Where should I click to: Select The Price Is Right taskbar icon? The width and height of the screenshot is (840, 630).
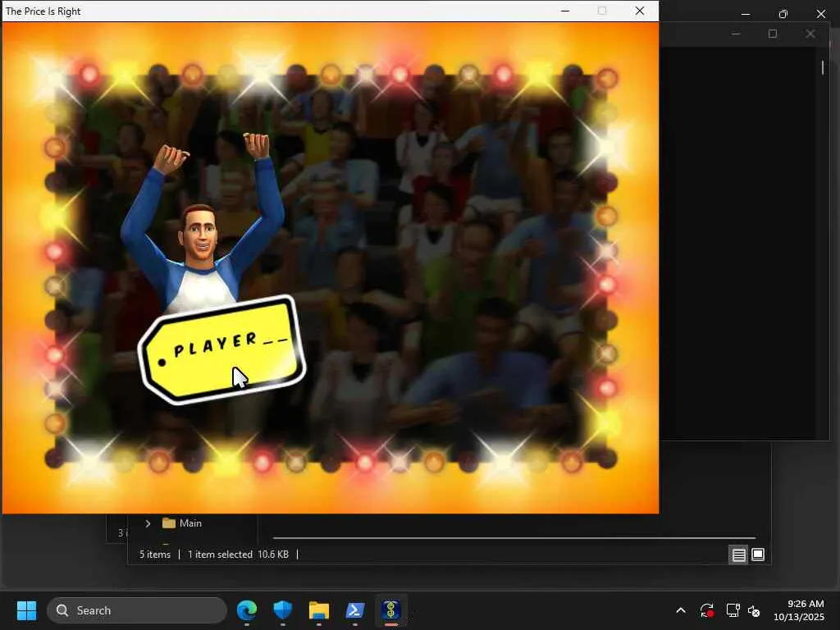coord(391,610)
